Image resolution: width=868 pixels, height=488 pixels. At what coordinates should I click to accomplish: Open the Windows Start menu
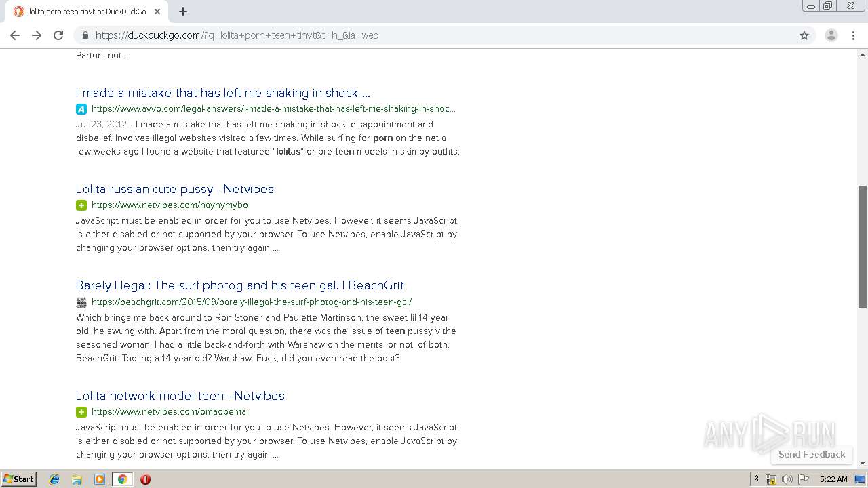click(18, 479)
